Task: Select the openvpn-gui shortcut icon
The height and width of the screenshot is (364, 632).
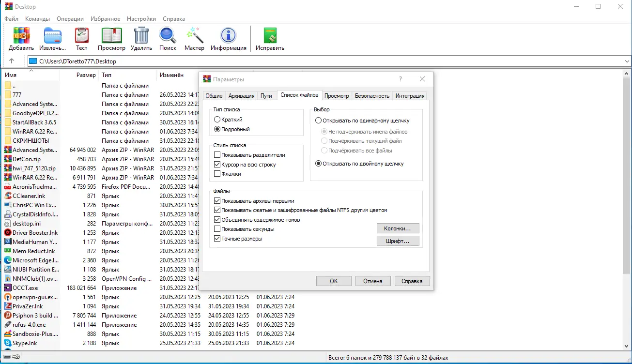Action: coord(8,297)
